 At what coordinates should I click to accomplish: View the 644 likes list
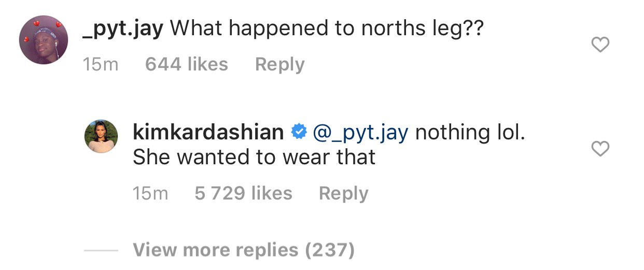tap(187, 64)
